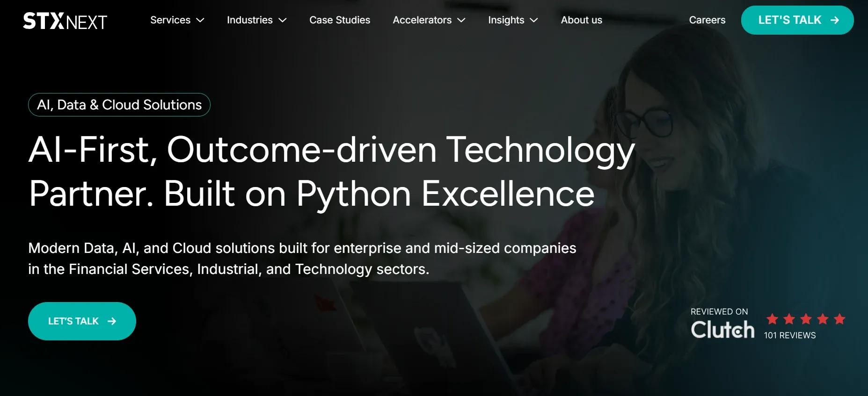868x396 pixels.
Task: Select the AI, Data & Cloud Solutions tag
Action: tap(119, 105)
